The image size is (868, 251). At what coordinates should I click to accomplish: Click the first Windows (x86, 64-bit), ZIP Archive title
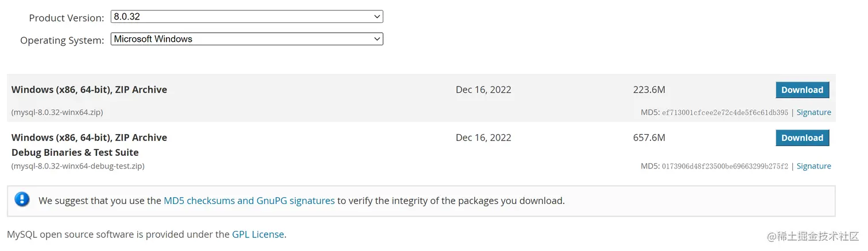pyautogui.click(x=89, y=89)
